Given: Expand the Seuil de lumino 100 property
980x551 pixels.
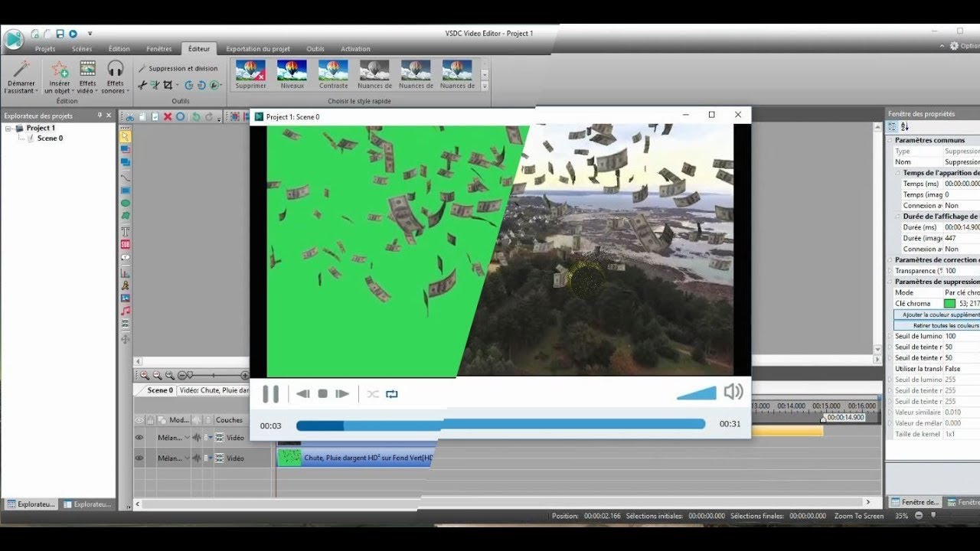Looking at the screenshot, I should 890,336.
